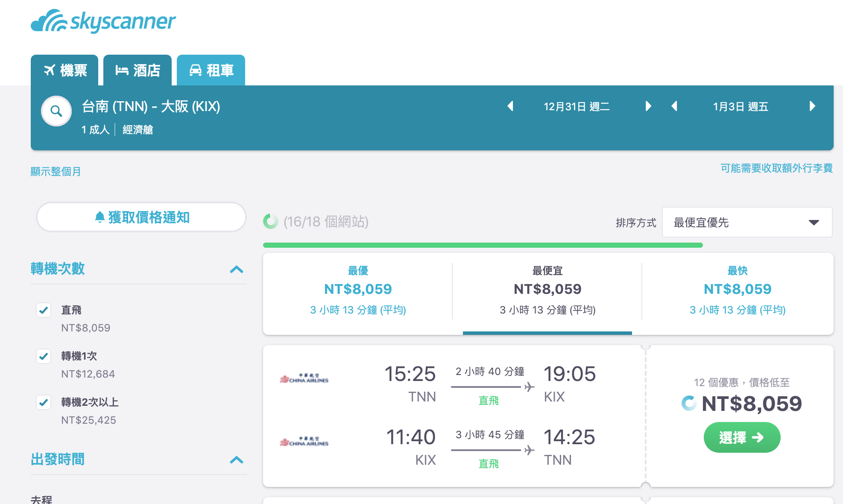
Task: Click the Skyscanner logo
Action: [103, 21]
